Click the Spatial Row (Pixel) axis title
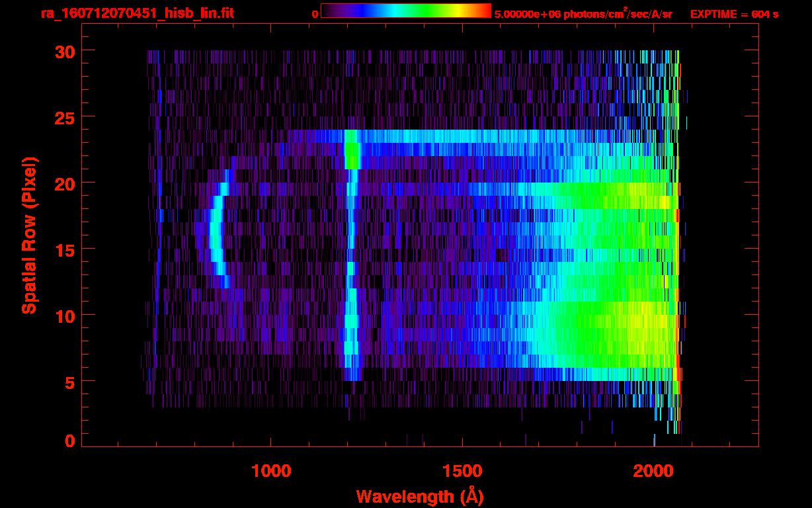 click(28, 235)
